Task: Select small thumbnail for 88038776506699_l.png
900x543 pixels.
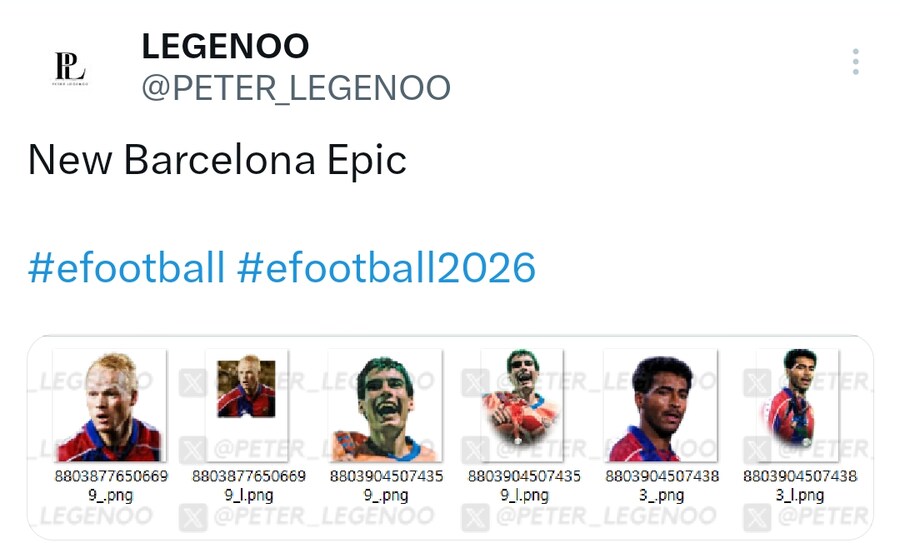Action: coord(246,388)
